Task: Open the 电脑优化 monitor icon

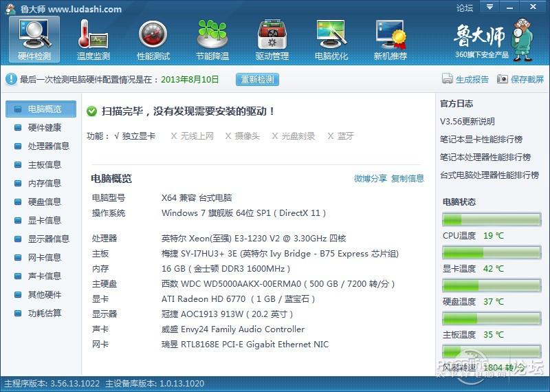Action: point(331,39)
